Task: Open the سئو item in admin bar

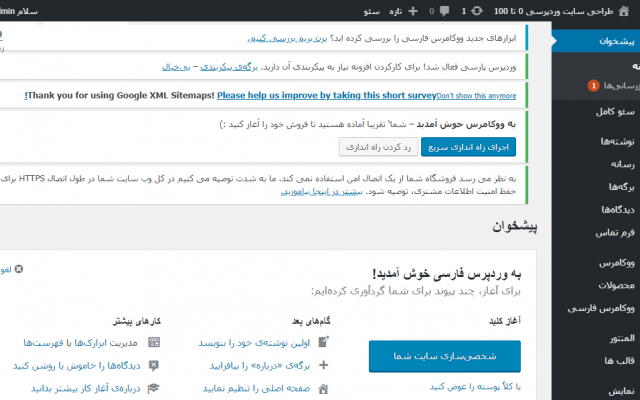Action: pos(371,11)
